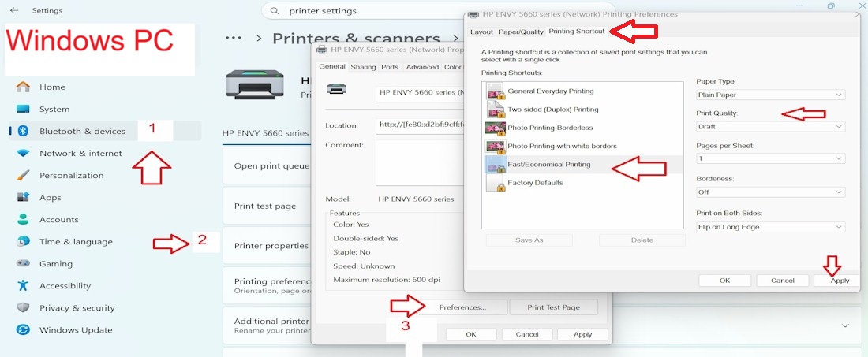Screen dimensions: 868x357
Task: Click the Windows Update sync icon
Action: tap(23, 330)
